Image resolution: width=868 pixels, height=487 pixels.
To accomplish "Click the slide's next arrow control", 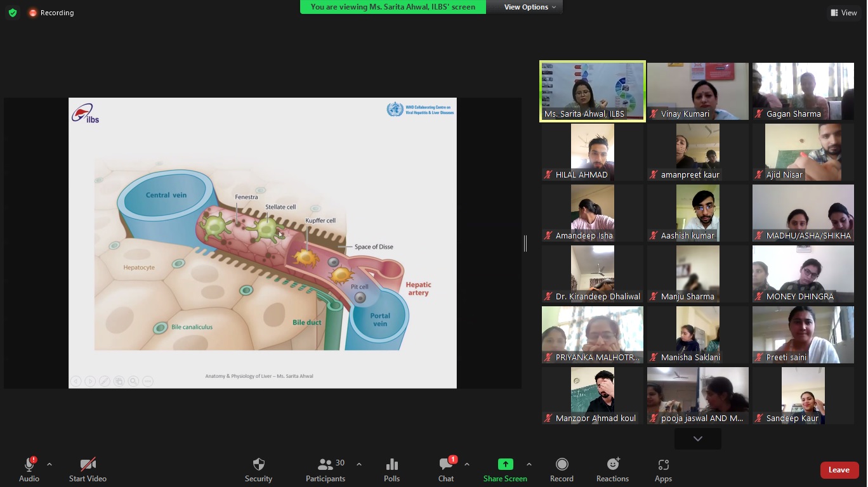I will pyautogui.click(x=90, y=381).
